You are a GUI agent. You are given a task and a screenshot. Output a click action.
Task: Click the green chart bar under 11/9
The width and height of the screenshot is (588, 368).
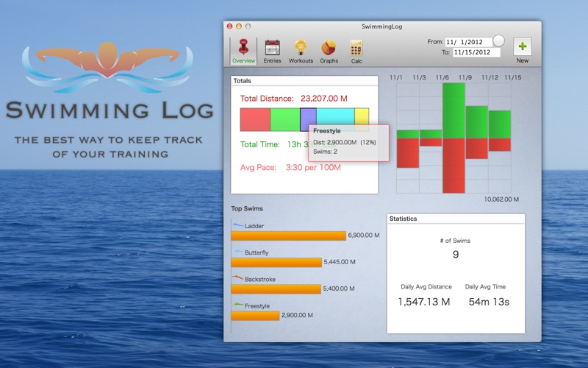pyautogui.click(x=477, y=122)
